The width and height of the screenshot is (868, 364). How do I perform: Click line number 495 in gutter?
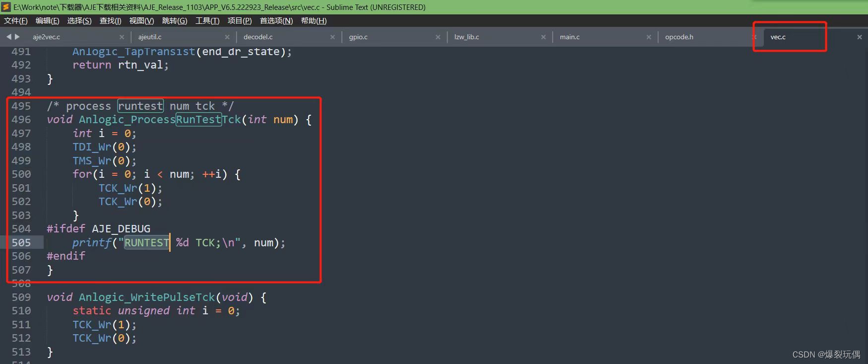21,106
